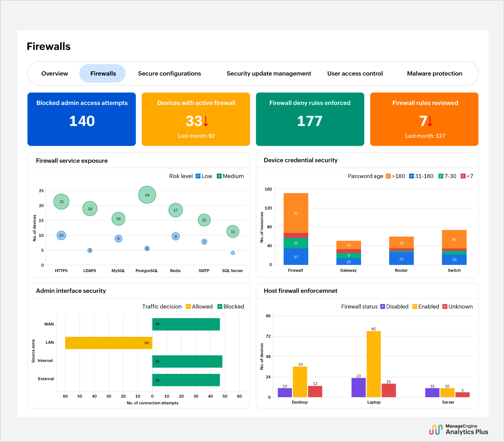Image resolution: width=504 pixels, height=442 pixels.
Task: Click the Internet blocked bar labeled 48
Action: [187, 362]
